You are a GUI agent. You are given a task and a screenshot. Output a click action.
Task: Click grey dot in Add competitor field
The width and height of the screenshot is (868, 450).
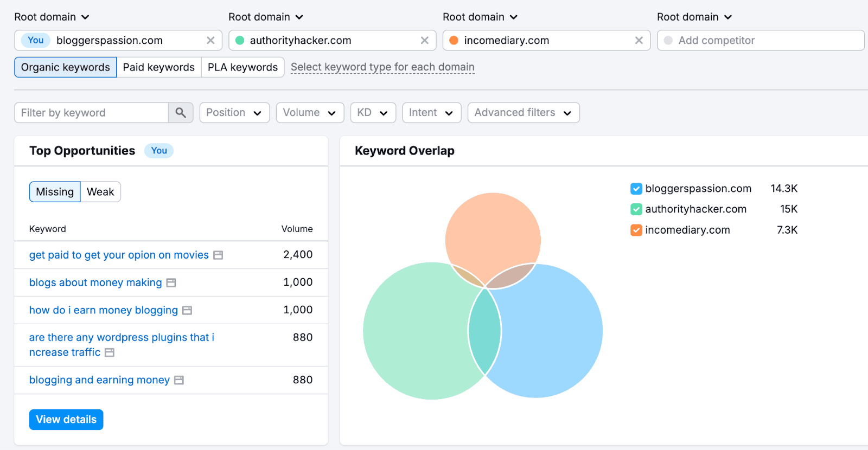point(668,40)
